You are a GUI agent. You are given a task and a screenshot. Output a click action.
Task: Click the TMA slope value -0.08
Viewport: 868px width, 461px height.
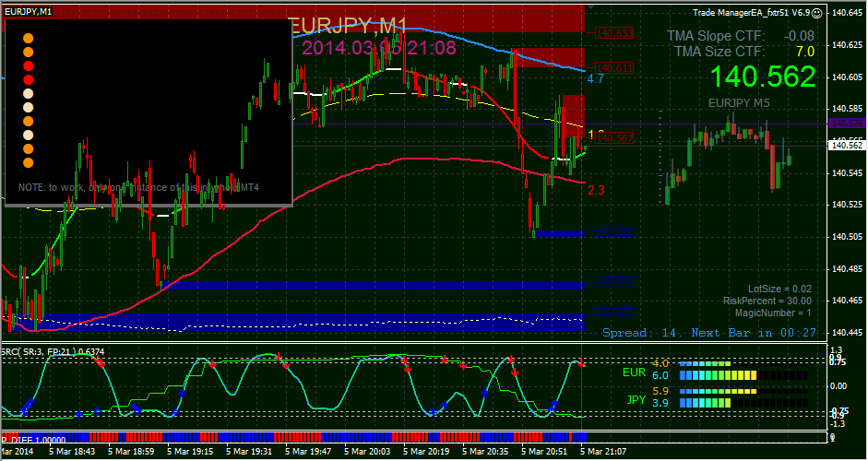click(x=800, y=37)
